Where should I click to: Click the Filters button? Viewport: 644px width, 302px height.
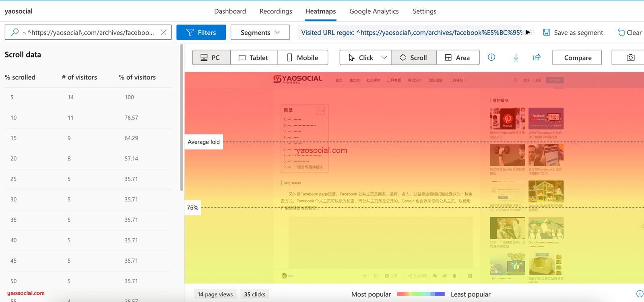point(201,33)
